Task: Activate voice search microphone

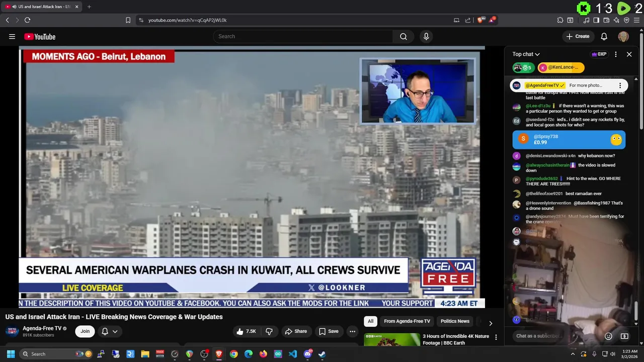Action: [x=426, y=36]
